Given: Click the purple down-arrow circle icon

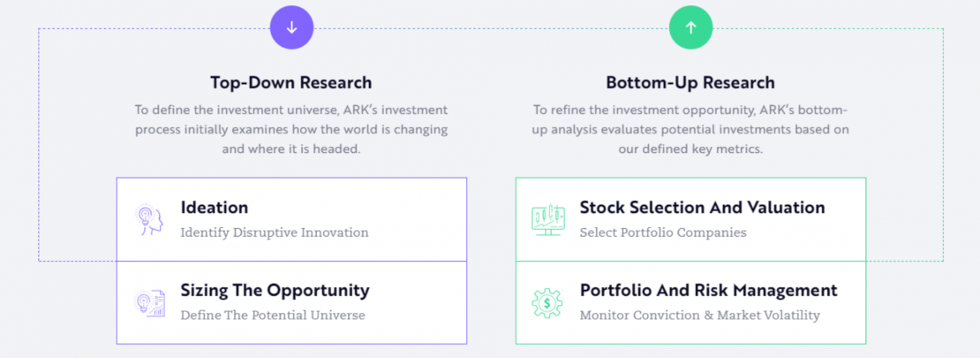Looking at the screenshot, I should pos(291,27).
